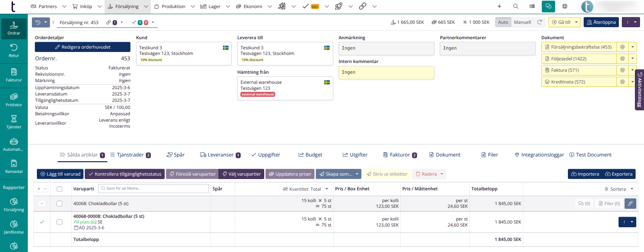Viewport: 644px width, 252px height.
Task: Open the Kvantitet: Total dropdown
Action: click(305, 189)
